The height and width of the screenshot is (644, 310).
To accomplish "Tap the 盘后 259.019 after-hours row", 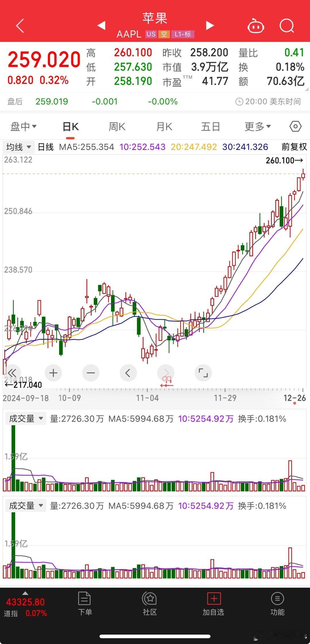I will (155, 102).
